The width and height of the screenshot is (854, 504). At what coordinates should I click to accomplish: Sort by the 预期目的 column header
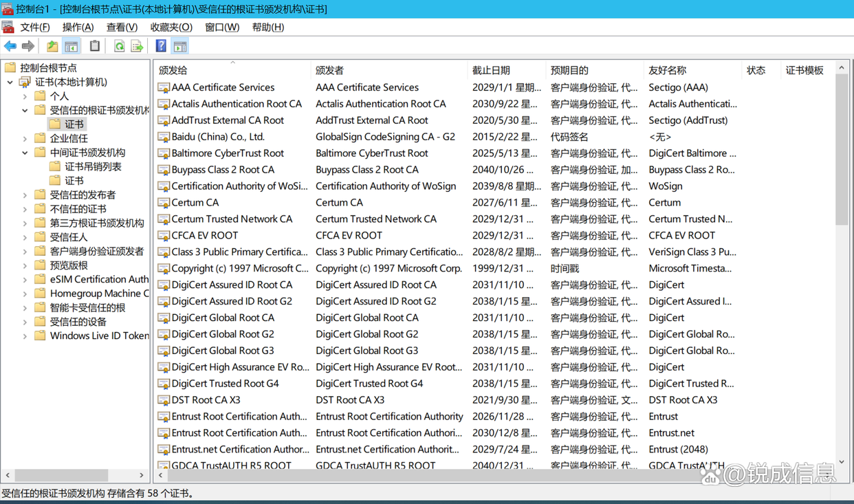point(595,70)
